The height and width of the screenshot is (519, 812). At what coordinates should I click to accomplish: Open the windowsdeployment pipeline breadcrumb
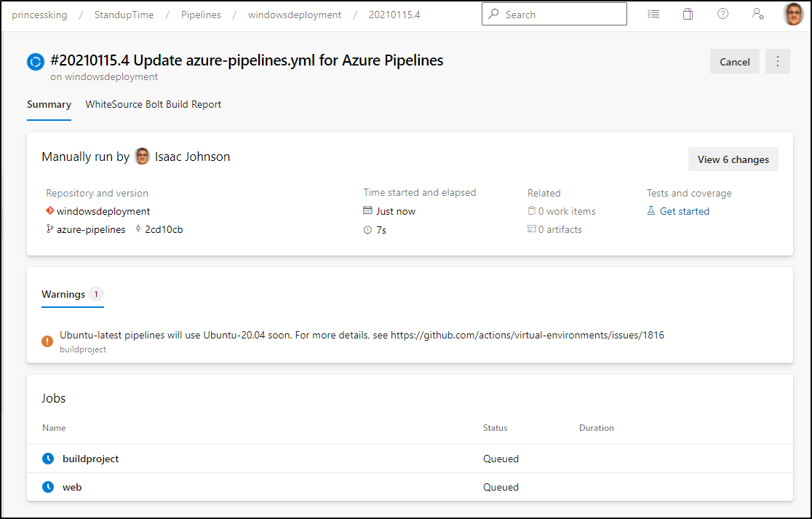(295, 15)
